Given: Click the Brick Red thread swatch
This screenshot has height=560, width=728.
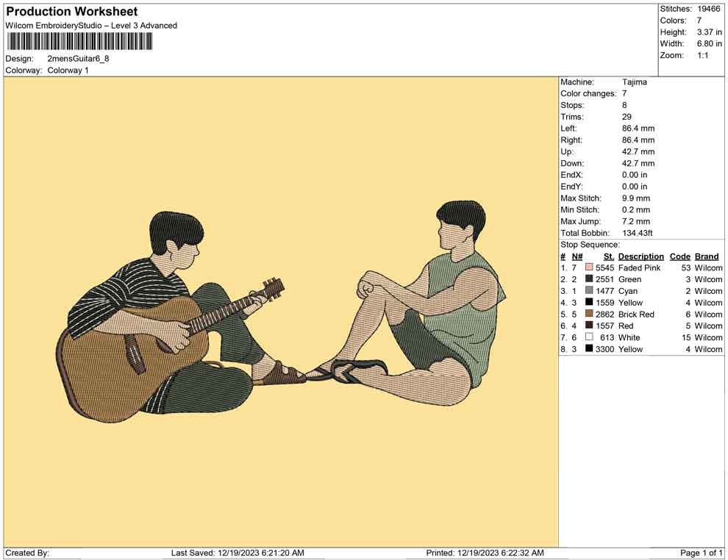Looking at the screenshot, I should [589, 315].
